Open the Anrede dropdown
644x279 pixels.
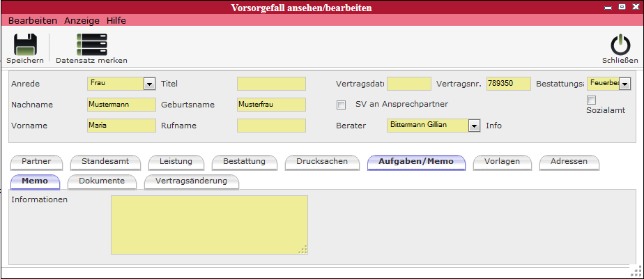148,84
